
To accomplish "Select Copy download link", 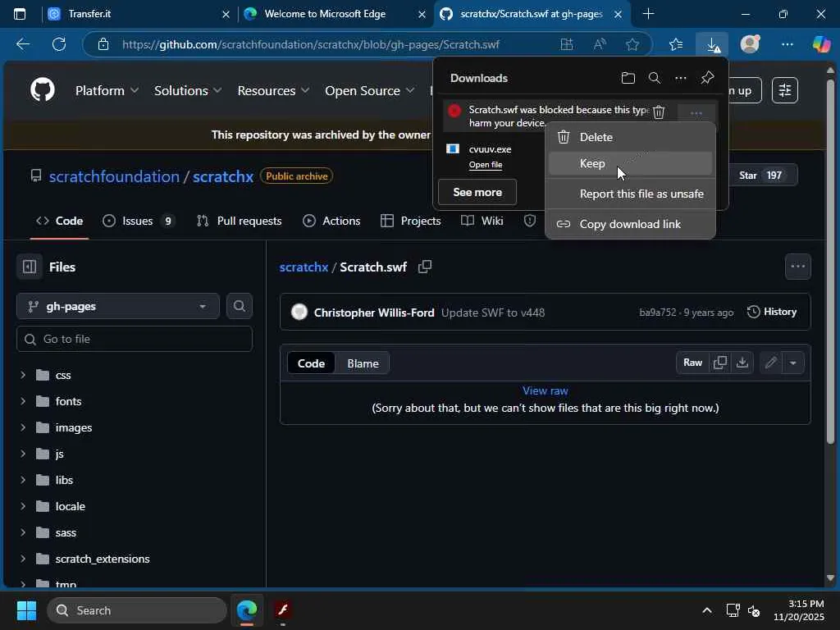I will (x=630, y=224).
